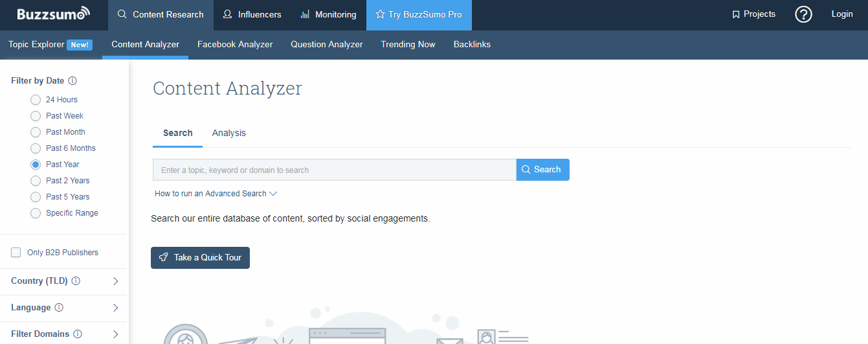The height and width of the screenshot is (344, 868).
Task: Open Topic Explorer tab
Action: click(36, 45)
